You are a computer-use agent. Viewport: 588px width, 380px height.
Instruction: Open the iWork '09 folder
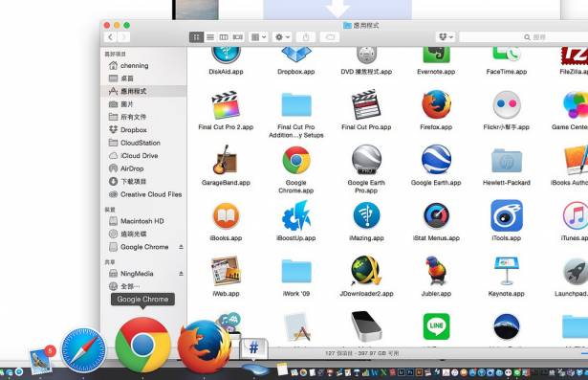point(295,271)
